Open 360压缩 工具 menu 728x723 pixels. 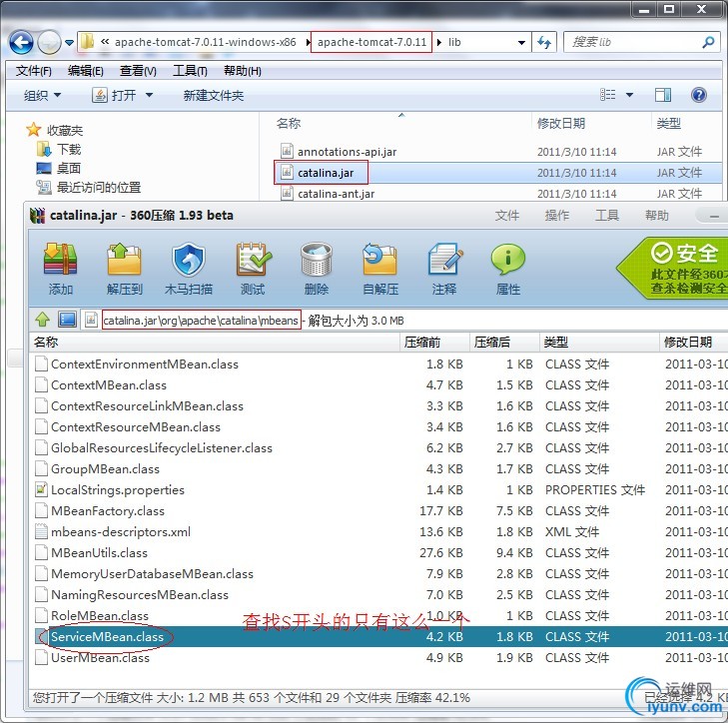coord(607,216)
